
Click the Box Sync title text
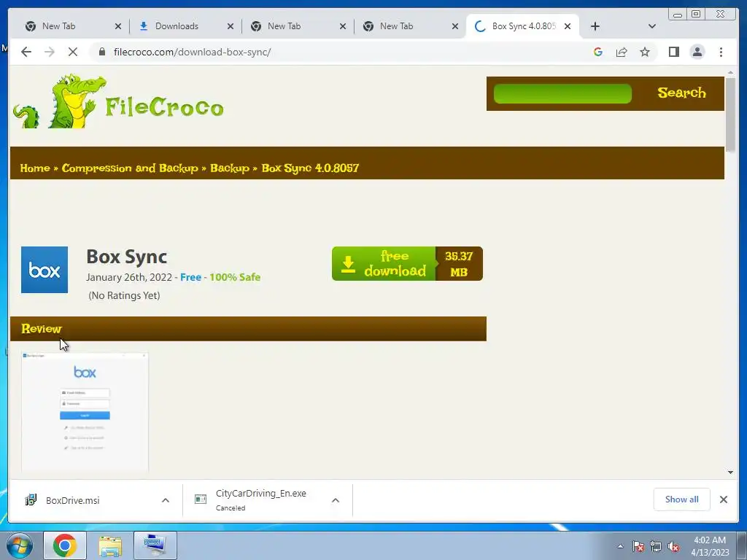tap(126, 257)
